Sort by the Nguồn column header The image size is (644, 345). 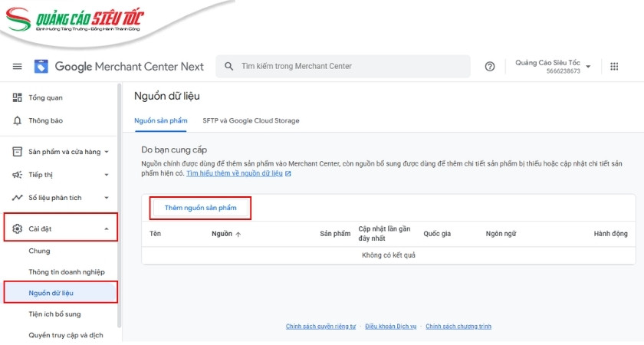click(226, 234)
